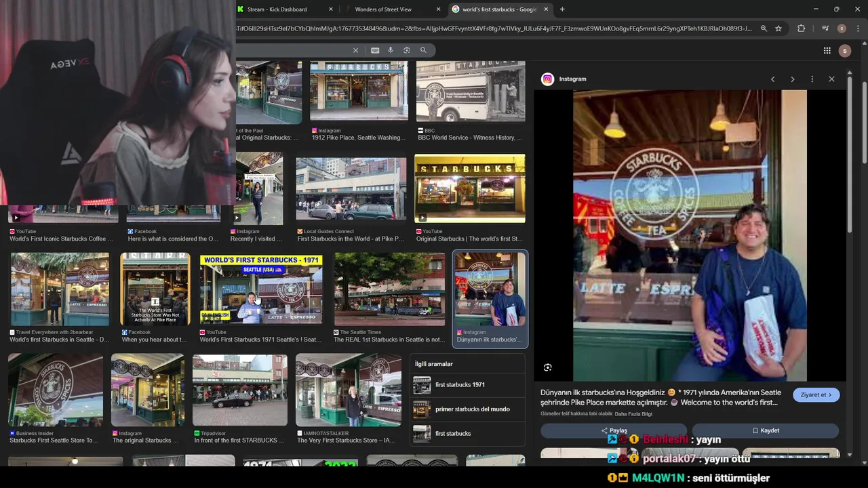Open the Google apps grid

pos(827,50)
